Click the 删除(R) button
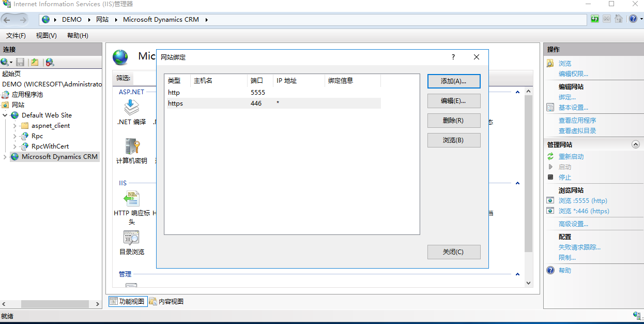The width and height of the screenshot is (644, 324). [454, 121]
